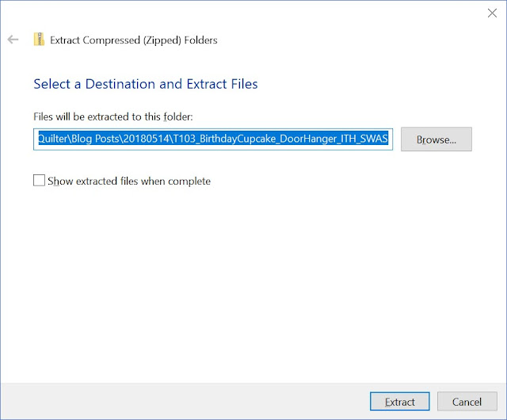Screen dimensions: 507x420
Task: Click 'Select a Destination and Extract Files' heading
Action: (x=146, y=84)
